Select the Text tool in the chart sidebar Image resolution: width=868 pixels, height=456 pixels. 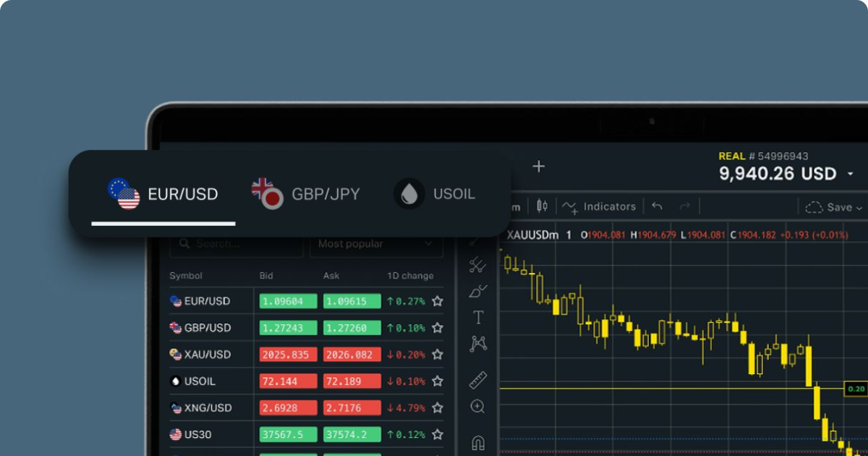(477, 316)
